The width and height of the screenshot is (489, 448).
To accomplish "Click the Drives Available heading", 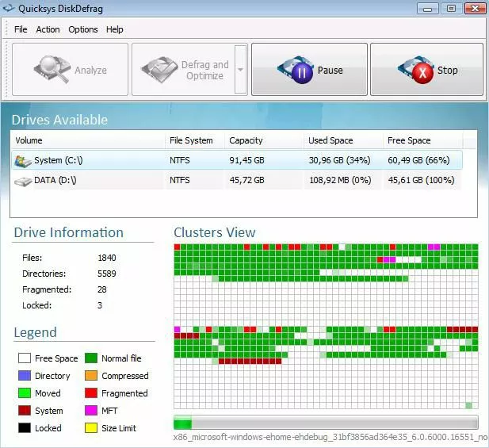I will 59,120.
